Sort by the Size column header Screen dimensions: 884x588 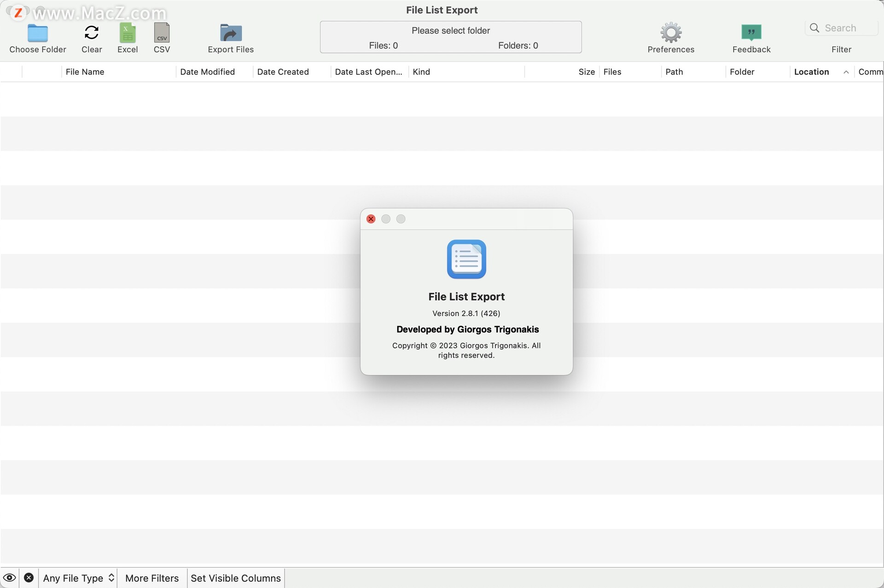point(586,72)
